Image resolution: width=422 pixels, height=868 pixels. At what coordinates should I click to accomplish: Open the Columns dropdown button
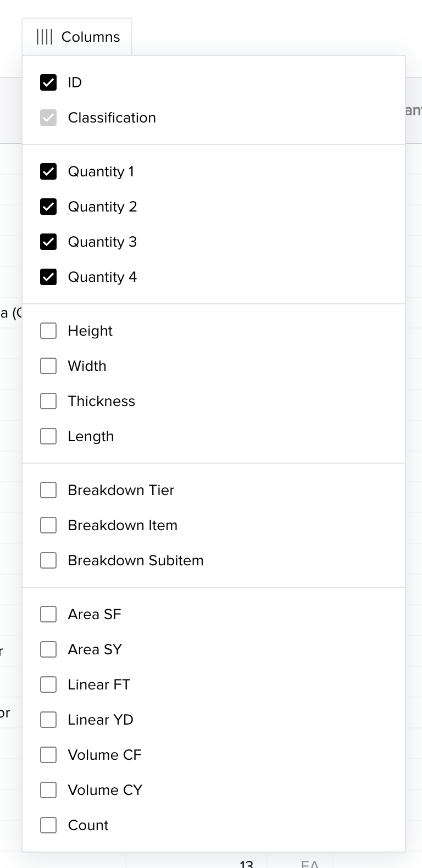[77, 36]
